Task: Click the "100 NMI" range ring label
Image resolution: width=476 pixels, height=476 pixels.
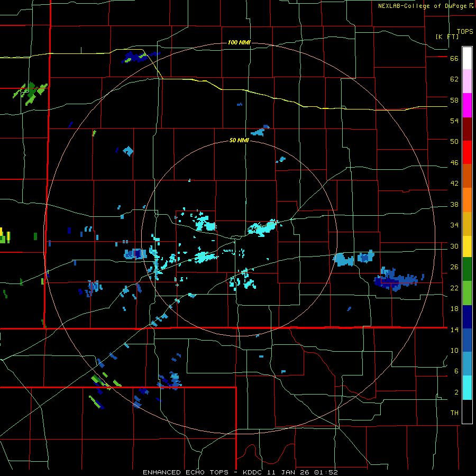Action: (239, 42)
